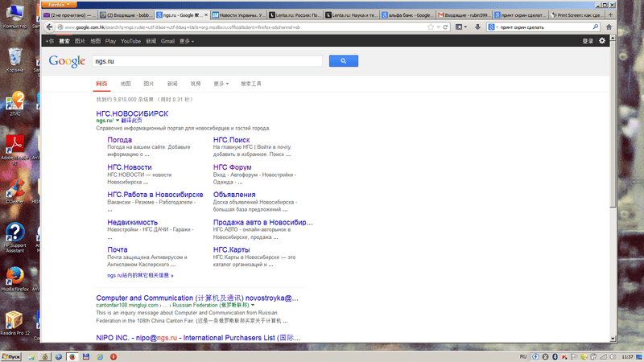This screenshot has height=362, width=644.
Task: Switch to the Lenta.ru: Россия tab
Action: pyautogui.click(x=295, y=14)
